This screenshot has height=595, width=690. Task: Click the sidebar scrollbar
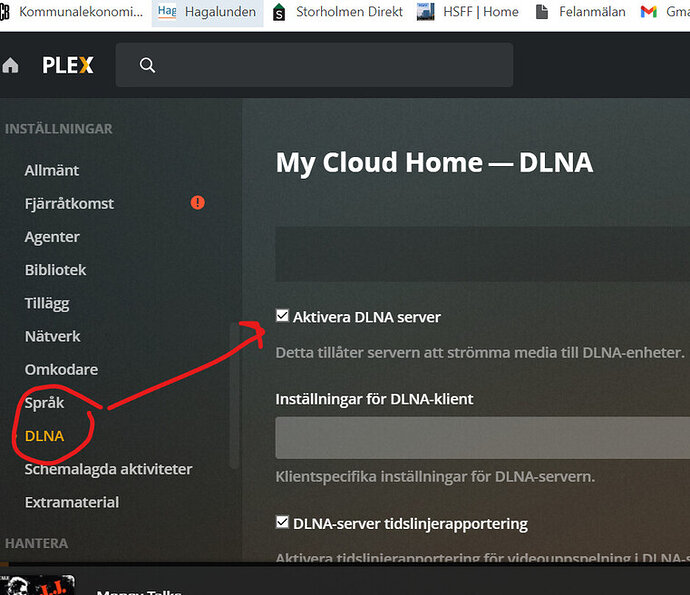234,396
